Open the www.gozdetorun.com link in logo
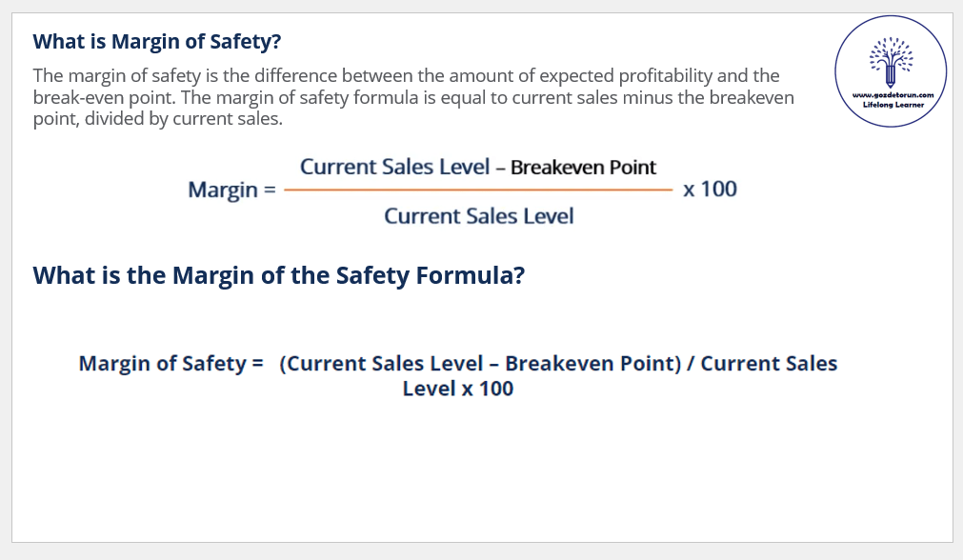The height and width of the screenshot is (560, 963). pyautogui.click(x=891, y=96)
